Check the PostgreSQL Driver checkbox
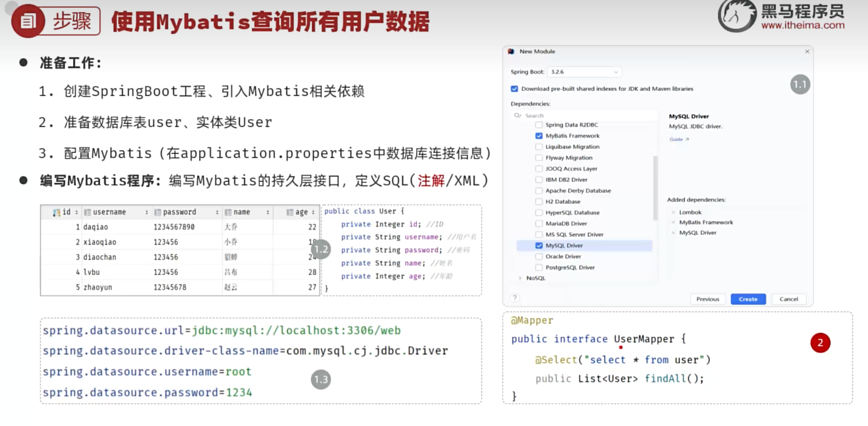The height and width of the screenshot is (426, 868). (x=539, y=267)
